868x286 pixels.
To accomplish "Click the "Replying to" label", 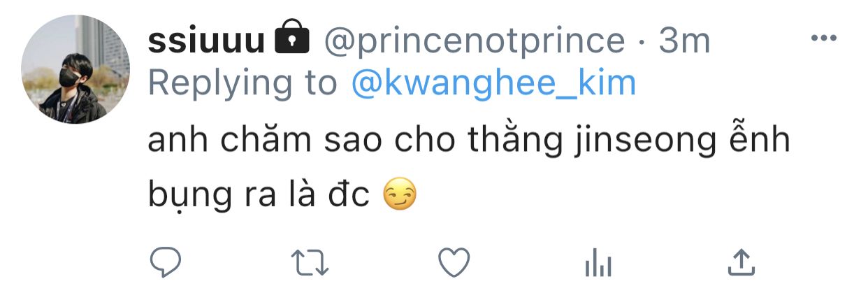I will click(243, 83).
